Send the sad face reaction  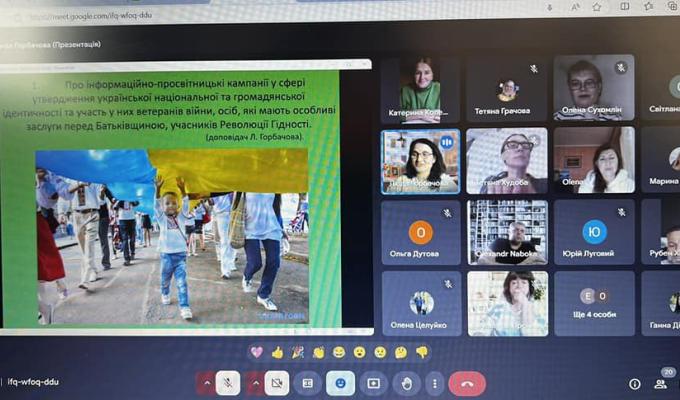pos(380,352)
